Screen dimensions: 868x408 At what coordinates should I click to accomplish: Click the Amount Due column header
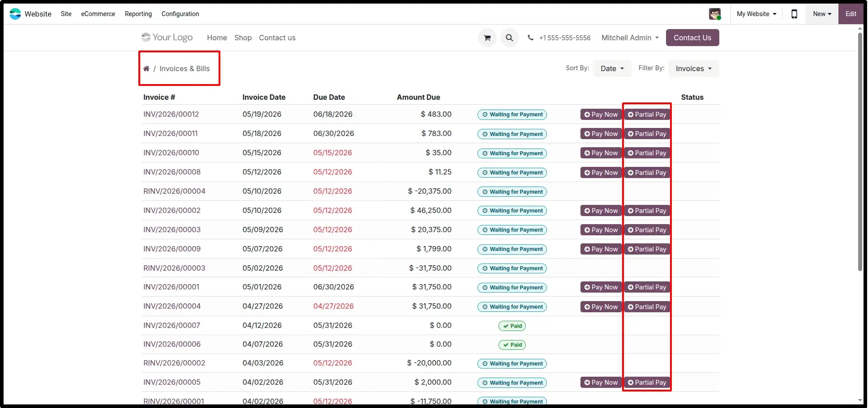(x=418, y=98)
